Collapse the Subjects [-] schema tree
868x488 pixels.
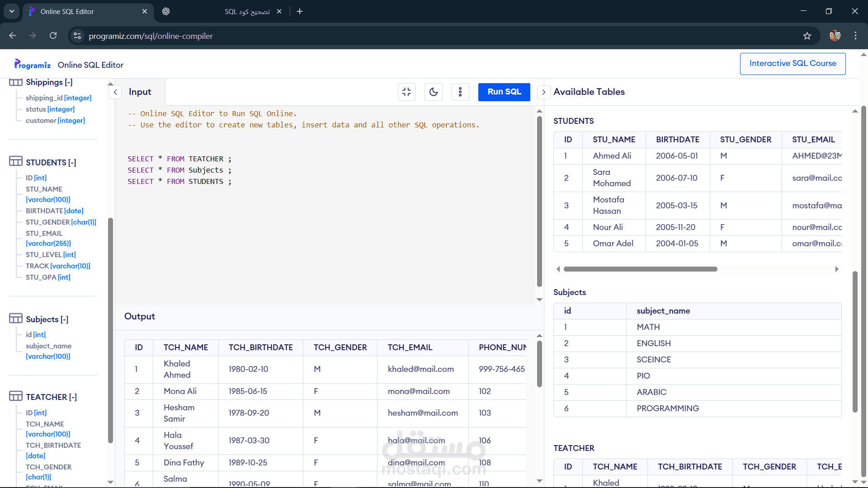[x=65, y=319]
